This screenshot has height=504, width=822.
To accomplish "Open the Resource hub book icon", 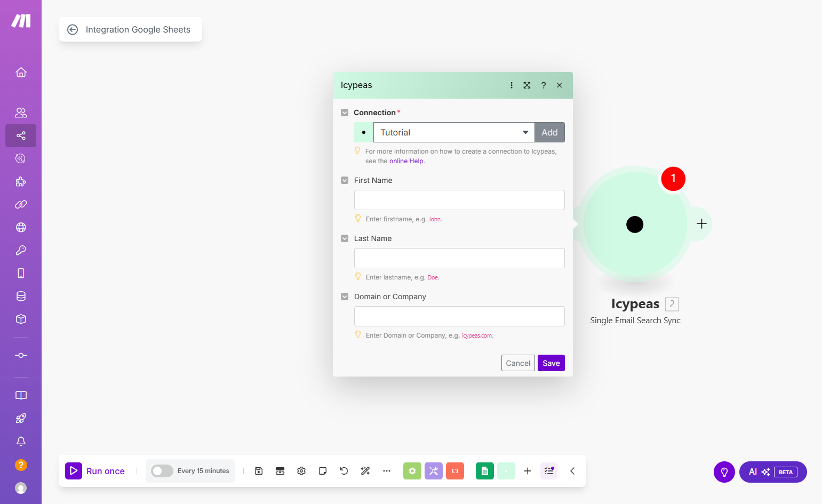I will (x=21, y=395).
